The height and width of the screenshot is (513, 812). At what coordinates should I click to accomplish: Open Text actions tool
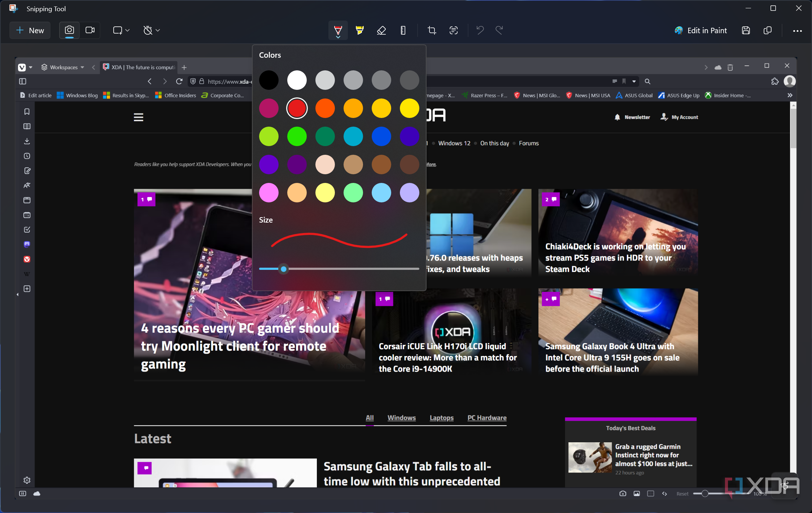click(x=454, y=30)
